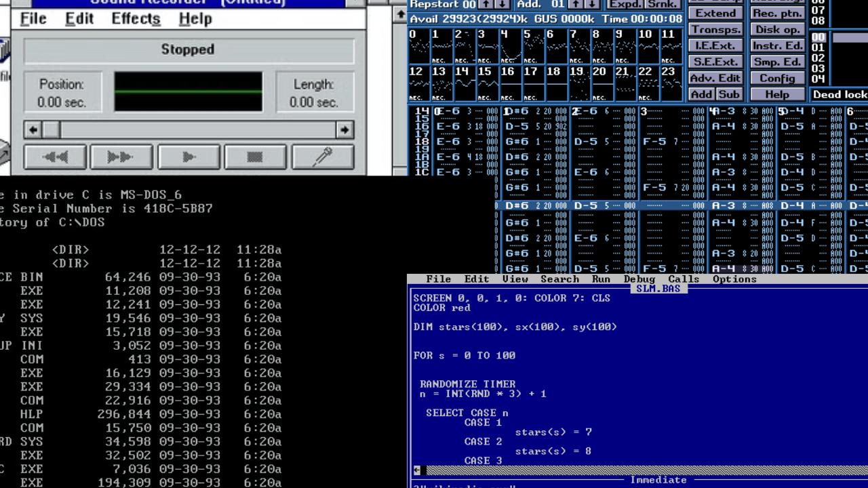Click the position scrollbar left arrow
This screenshot has width=868, height=488.
coord(33,129)
